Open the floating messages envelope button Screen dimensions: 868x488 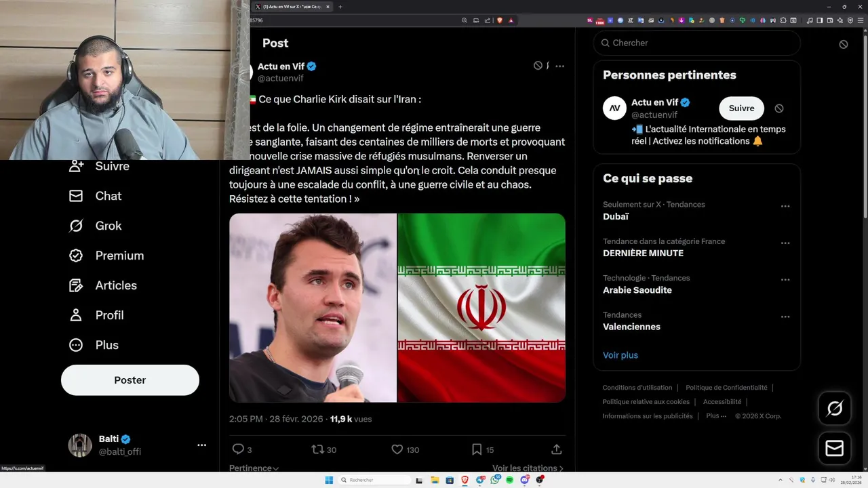(835, 449)
